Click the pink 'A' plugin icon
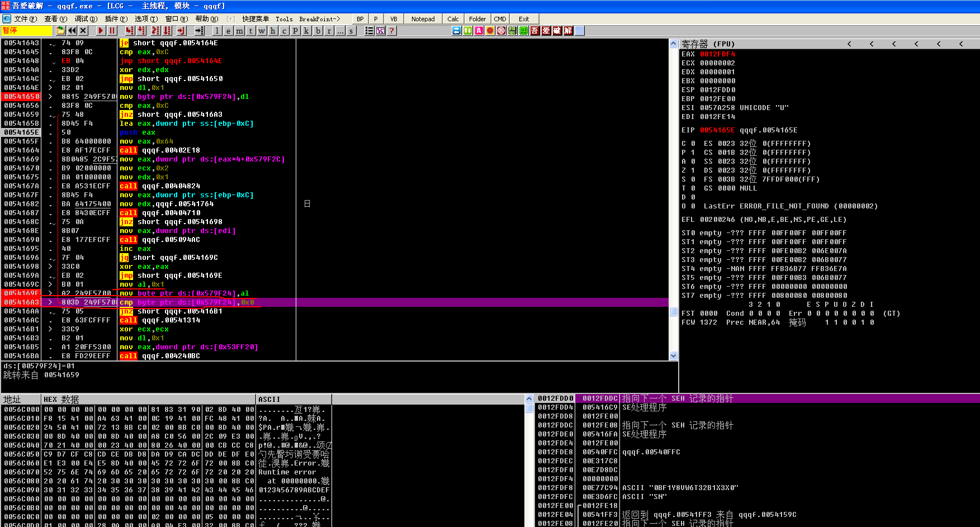Screen dimensions: 980x527 [x=479, y=31]
